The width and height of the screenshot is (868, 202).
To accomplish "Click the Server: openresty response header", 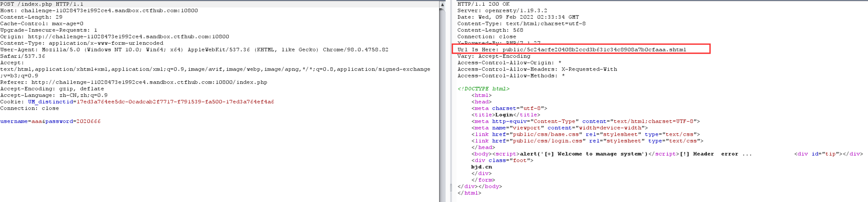I will [x=502, y=11].
